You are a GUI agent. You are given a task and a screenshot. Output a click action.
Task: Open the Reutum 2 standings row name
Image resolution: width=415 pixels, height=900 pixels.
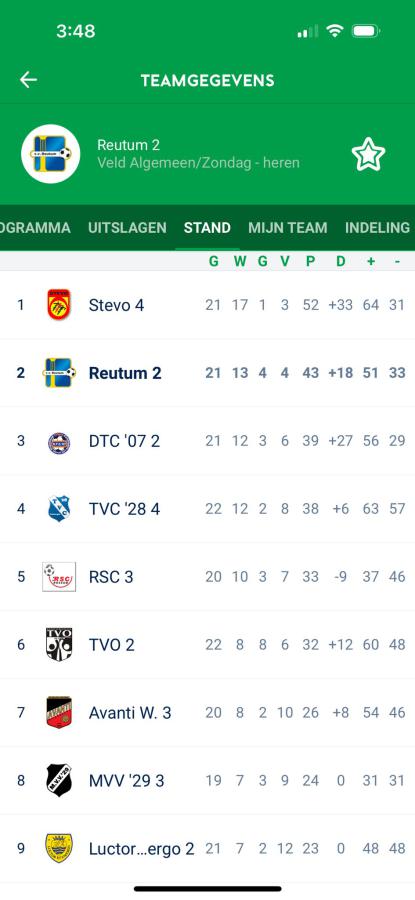coord(125,373)
